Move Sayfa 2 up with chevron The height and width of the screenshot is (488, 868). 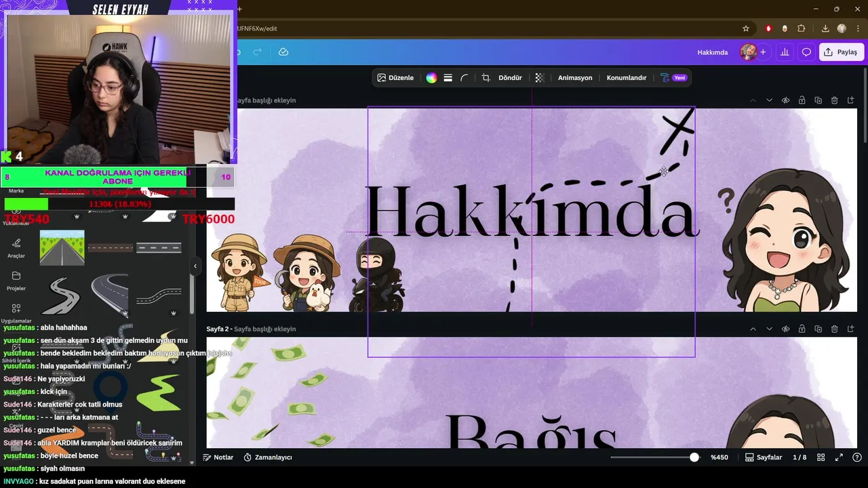pos(753,329)
